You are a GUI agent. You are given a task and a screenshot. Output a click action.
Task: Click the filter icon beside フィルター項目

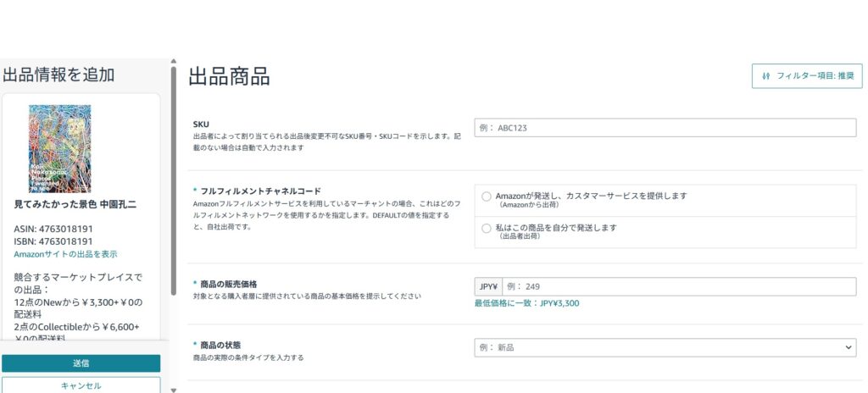pos(766,76)
